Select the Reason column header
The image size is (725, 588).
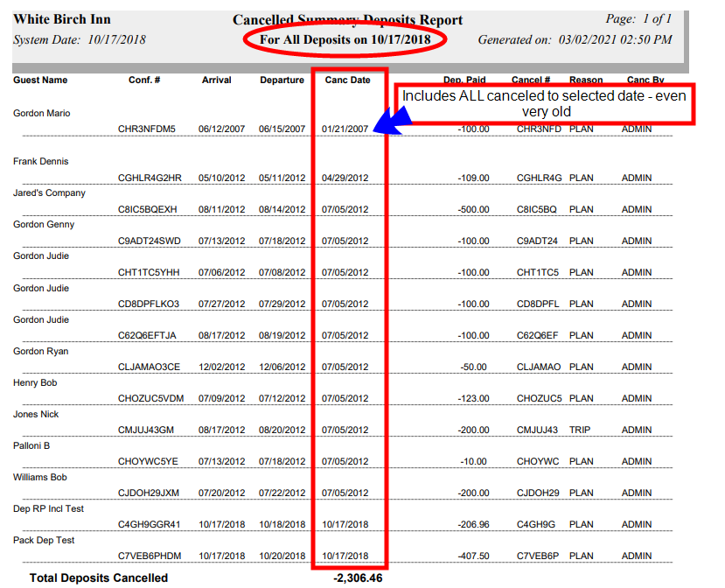(x=585, y=80)
